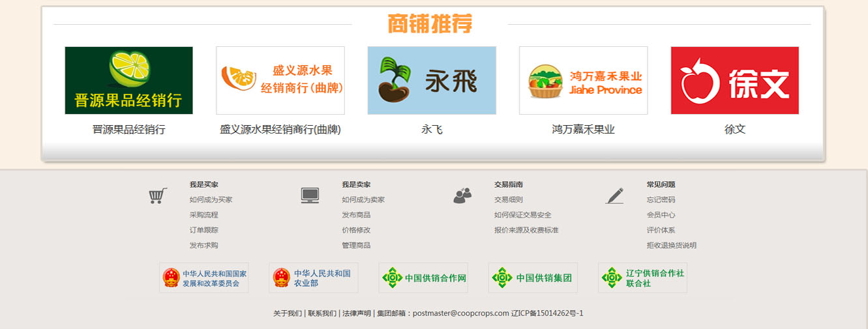The width and height of the screenshot is (868, 329).
Task: Open 发布商品 seller link
Action: tap(356, 215)
